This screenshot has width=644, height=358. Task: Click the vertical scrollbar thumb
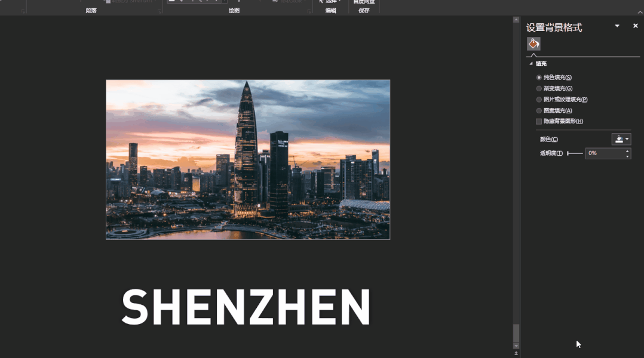coord(516,333)
